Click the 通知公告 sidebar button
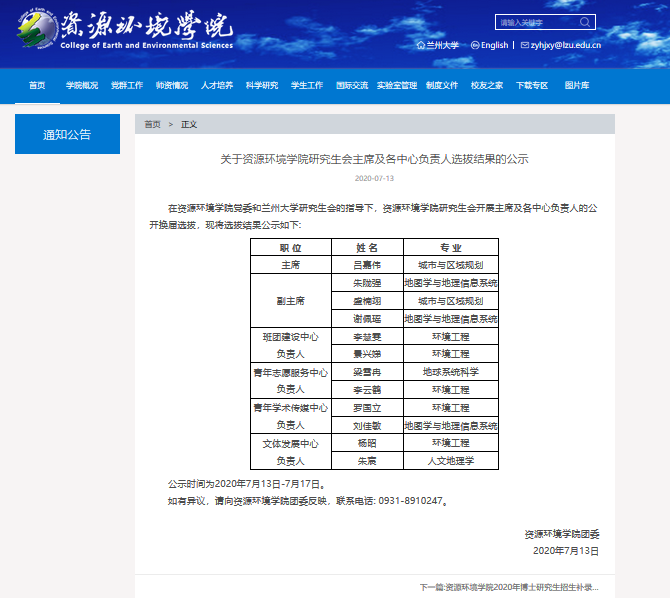Screen dimensions: 670x598 pos(68,134)
